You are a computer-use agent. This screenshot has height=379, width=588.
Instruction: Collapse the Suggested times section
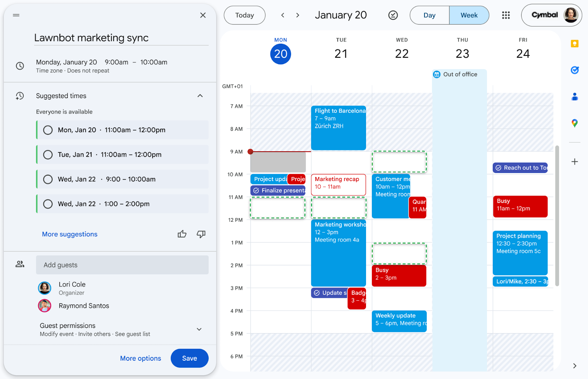(200, 95)
